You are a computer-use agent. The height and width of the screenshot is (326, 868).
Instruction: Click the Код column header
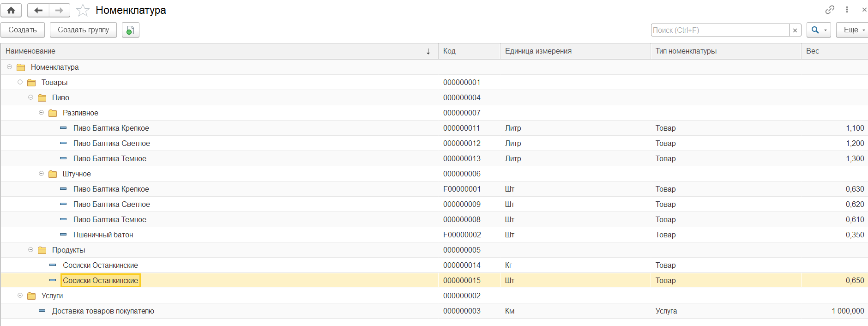tap(468, 51)
